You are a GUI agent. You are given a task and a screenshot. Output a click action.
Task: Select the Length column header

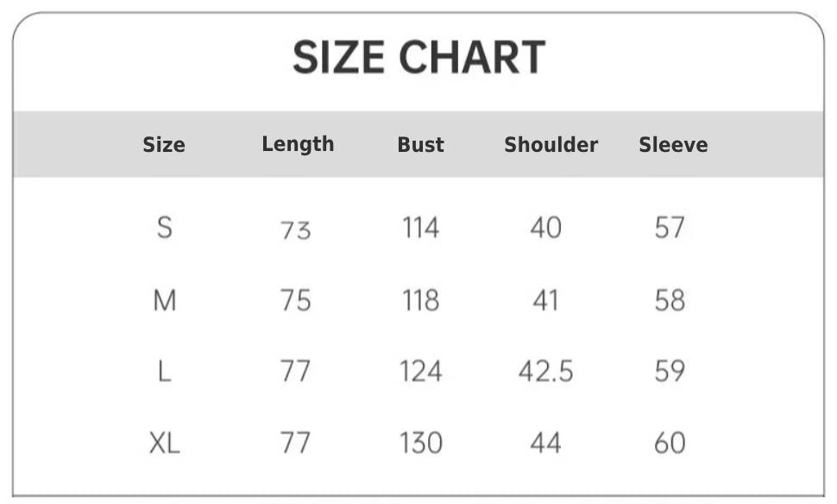pyautogui.click(x=298, y=144)
